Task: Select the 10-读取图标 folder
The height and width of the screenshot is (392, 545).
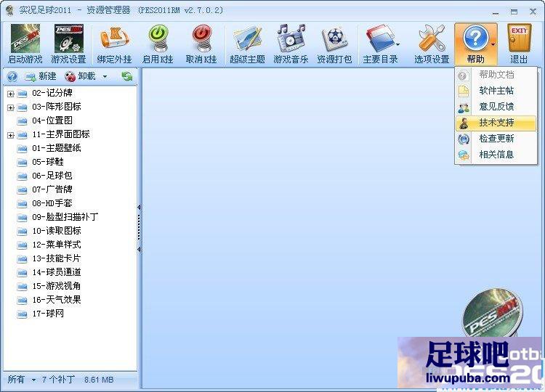Action: pos(56,231)
